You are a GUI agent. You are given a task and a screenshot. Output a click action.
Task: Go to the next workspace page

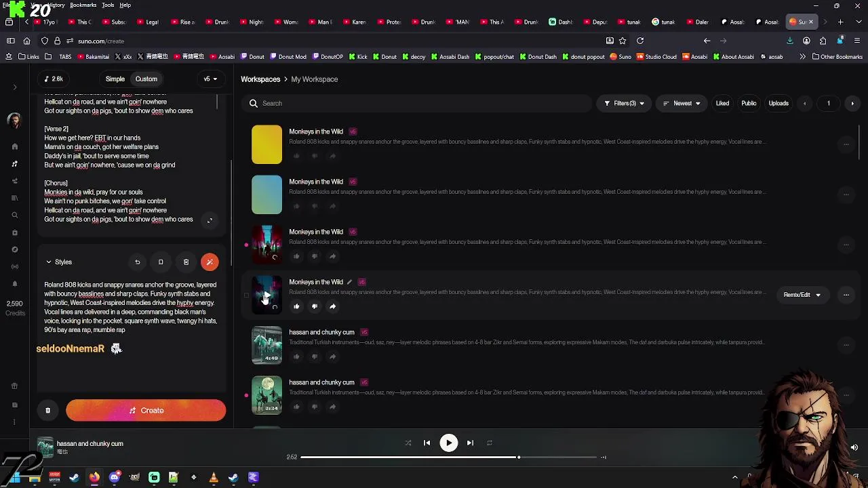[852, 104]
